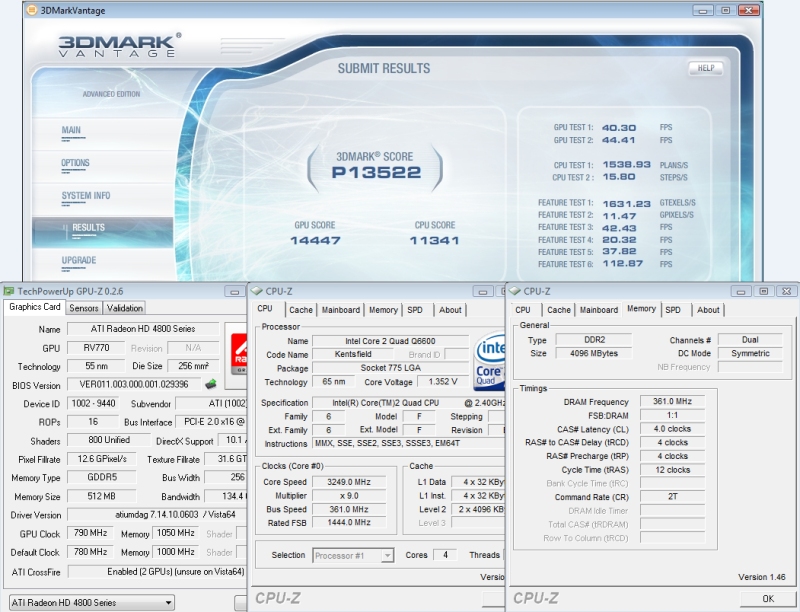
Task: Click the Rated FSB 1444.0 MHz value
Action: click(x=349, y=523)
